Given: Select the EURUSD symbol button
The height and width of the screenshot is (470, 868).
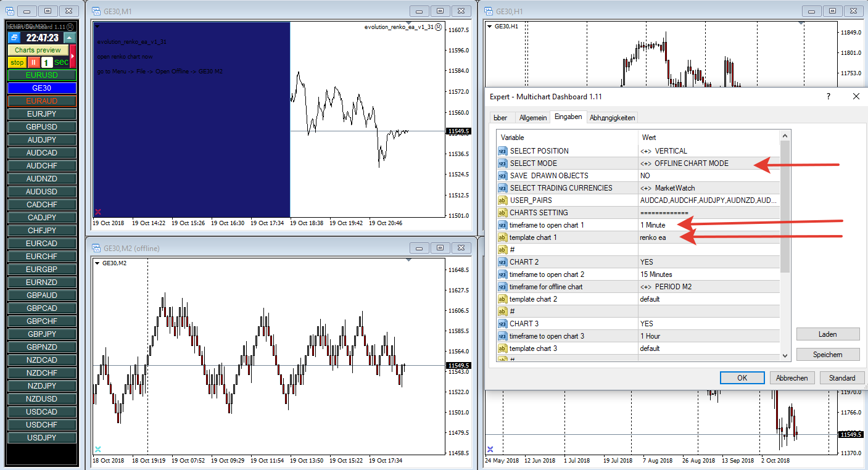Looking at the screenshot, I should pyautogui.click(x=42, y=75).
